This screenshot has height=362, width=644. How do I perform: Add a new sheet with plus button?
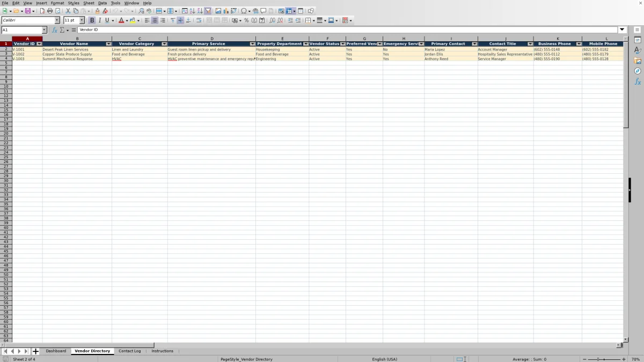(x=35, y=351)
